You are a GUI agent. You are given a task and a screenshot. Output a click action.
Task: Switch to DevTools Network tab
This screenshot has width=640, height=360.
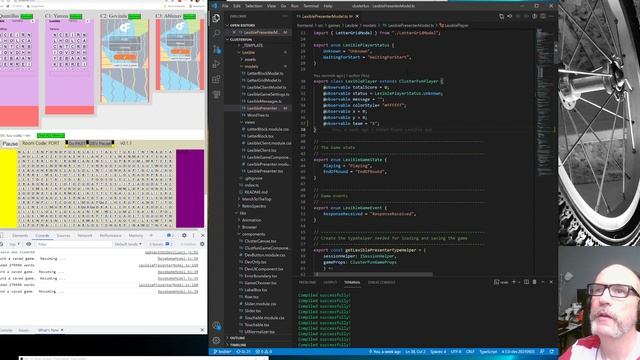pyautogui.click(x=84, y=236)
